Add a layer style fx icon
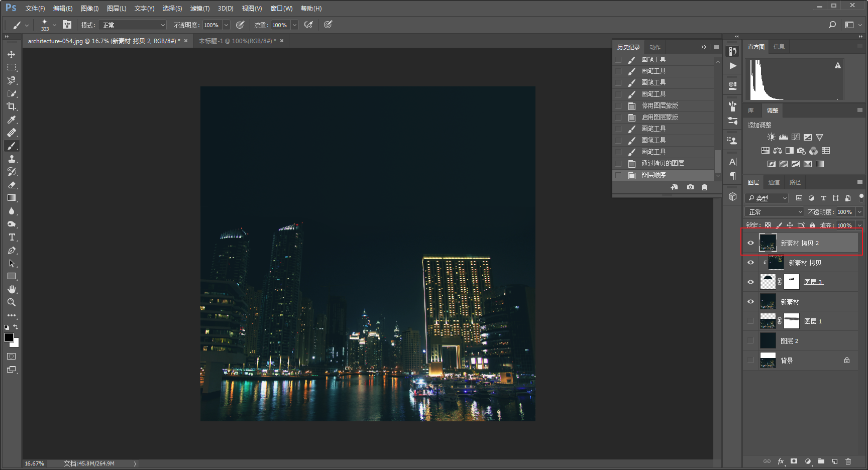Screen dimensions: 868x470 [781, 461]
